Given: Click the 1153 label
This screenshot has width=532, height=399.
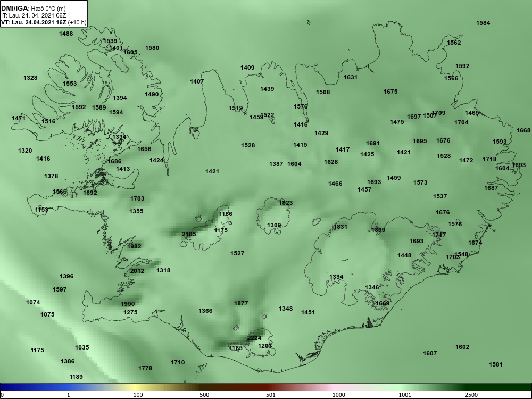Looking at the screenshot, I should (41, 210).
